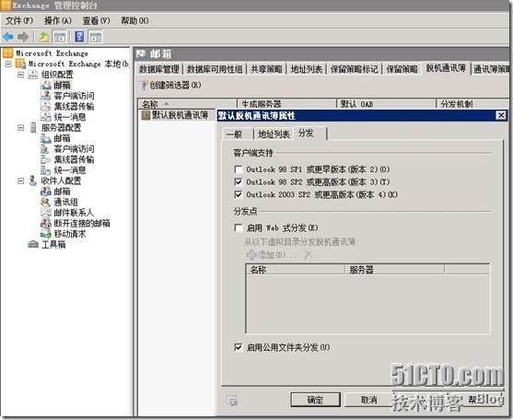The width and height of the screenshot is (513, 420).
Task: Click the 移动请求 icon
Action: tap(46, 234)
